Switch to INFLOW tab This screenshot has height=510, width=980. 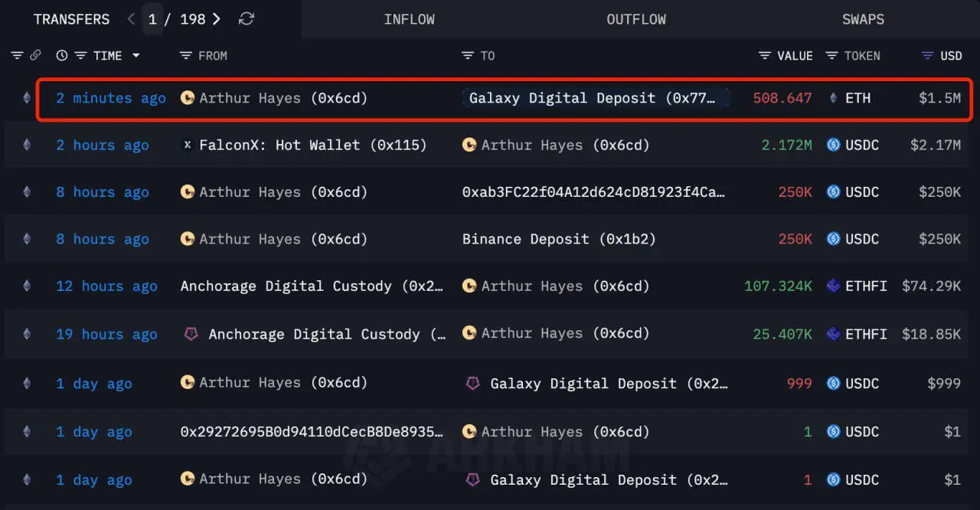410,19
